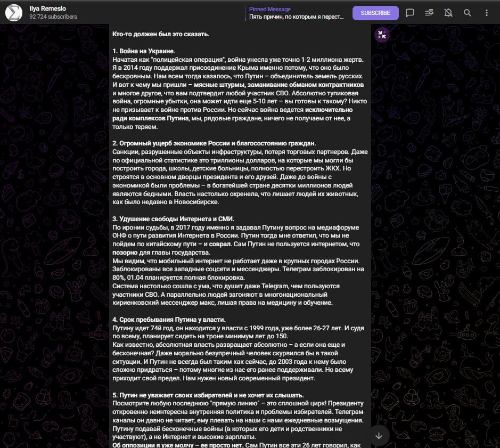Click the 92 724 subscribers text
The height and width of the screenshot is (448, 500).
tap(53, 17)
